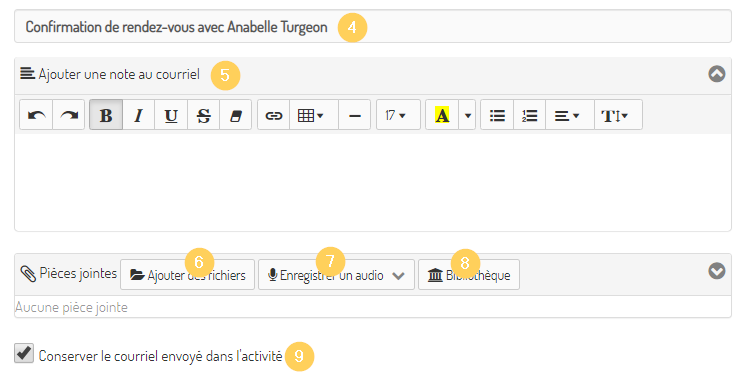Insert a horizontal line
This screenshot has width=741, height=374.
[x=355, y=115]
